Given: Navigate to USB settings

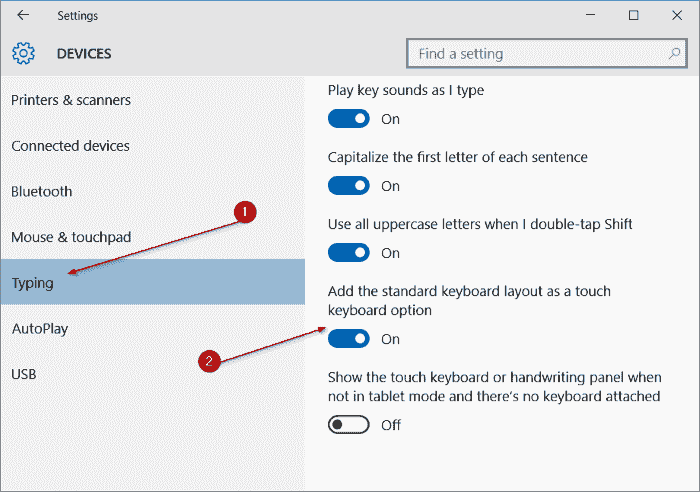Looking at the screenshot, I should pos(24,374).
